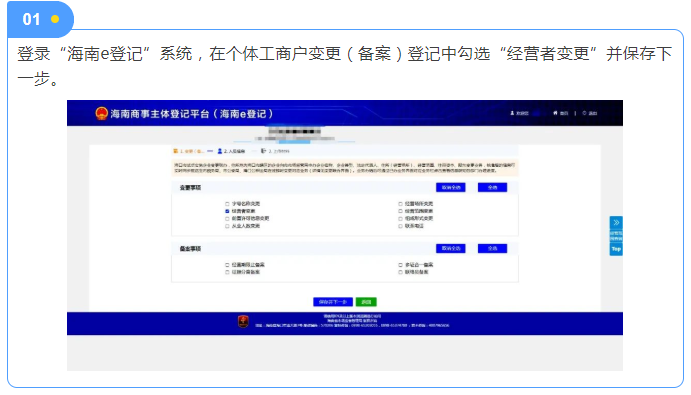
Task: Click the double-chevron expand icon on right sidebar
Action: pos(616,222)
